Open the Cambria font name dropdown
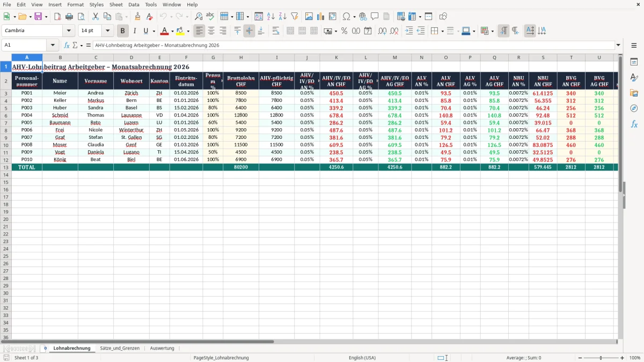Image resolution: width=644 pixels, height=362 pixels. coord(69,31)
